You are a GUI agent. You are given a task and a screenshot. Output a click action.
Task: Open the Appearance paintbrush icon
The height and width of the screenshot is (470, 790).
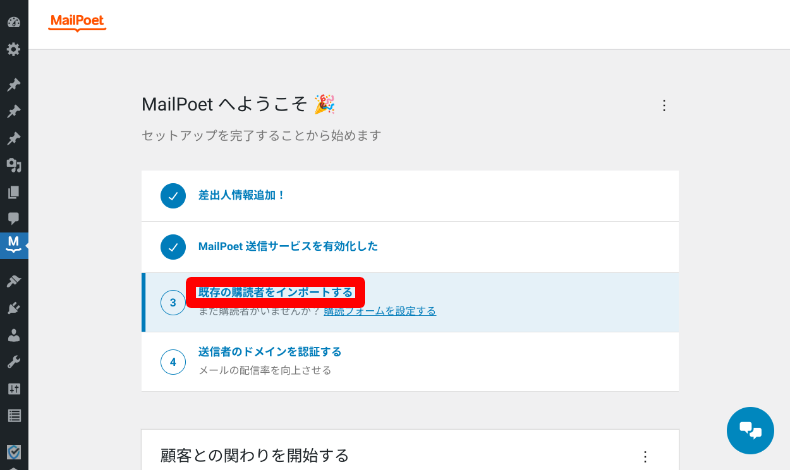14,281
